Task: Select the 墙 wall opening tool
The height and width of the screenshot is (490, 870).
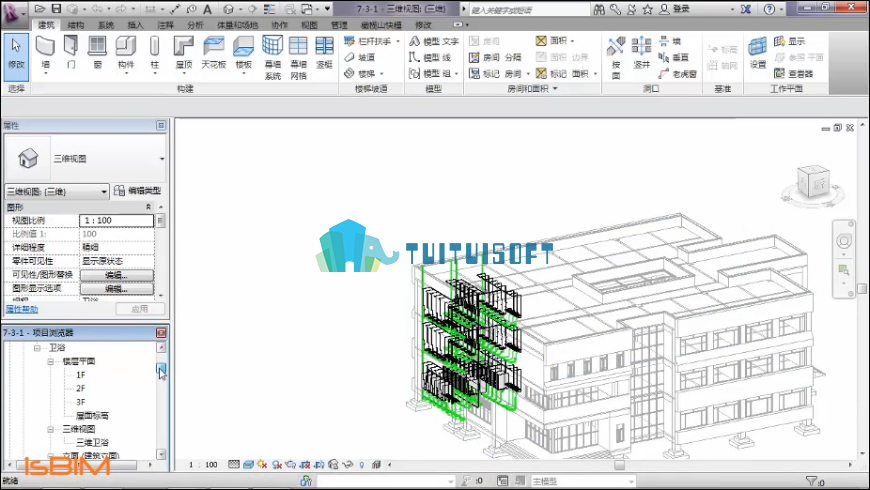Action: 670,41
